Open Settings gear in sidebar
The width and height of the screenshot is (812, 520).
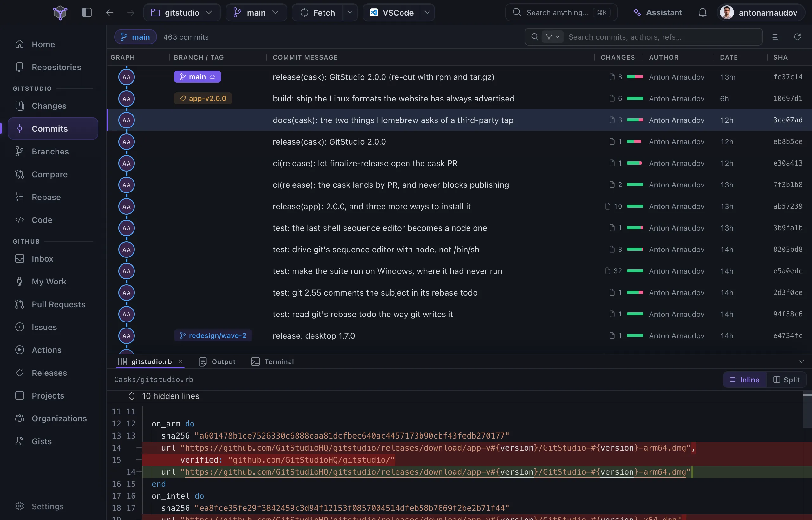[20, 506]
